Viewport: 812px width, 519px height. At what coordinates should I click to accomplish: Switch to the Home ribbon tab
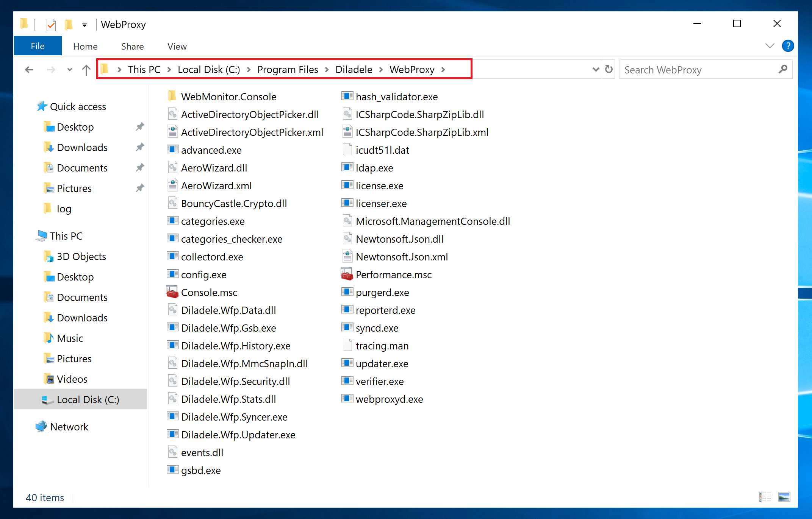coord(85,47)
